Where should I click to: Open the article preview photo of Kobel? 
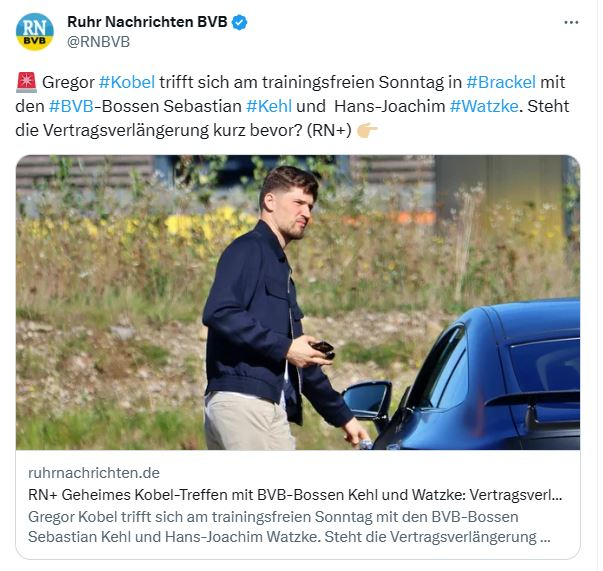(298, 302)
